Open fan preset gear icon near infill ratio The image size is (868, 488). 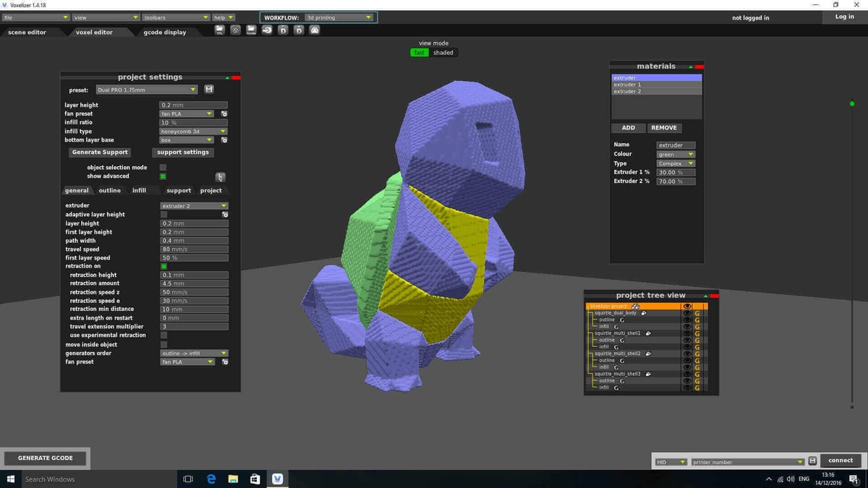[224, 114]
